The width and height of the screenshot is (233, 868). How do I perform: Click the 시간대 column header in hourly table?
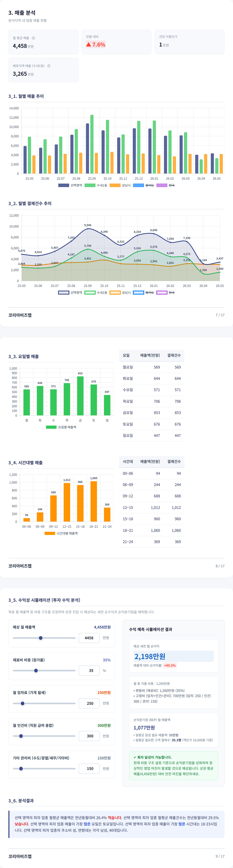[x=128, y=462]
